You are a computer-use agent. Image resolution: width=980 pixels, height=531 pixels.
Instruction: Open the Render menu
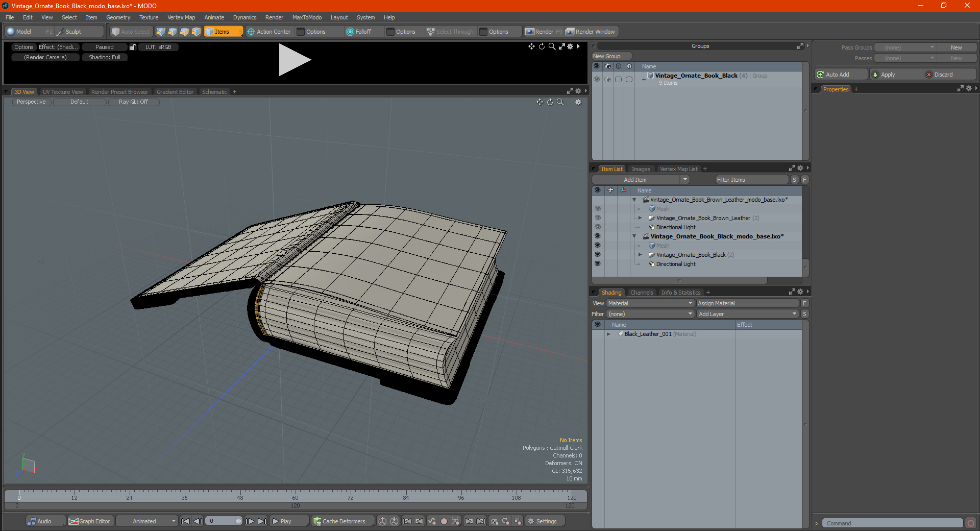[274, 17]
